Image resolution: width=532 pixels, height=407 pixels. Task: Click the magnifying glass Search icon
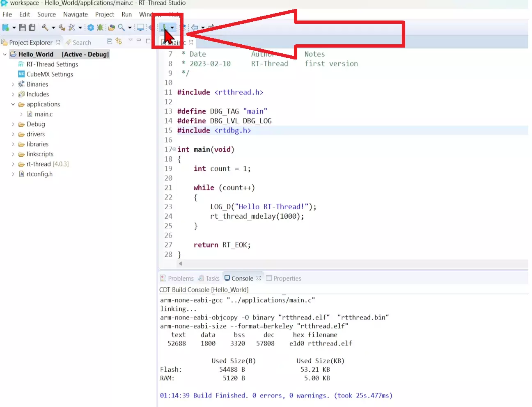point(122,27)
